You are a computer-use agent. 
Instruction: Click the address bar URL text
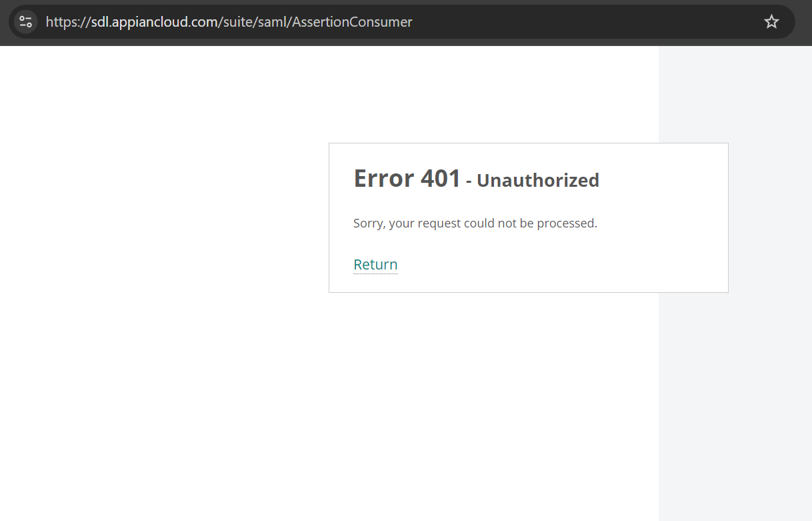229,22
